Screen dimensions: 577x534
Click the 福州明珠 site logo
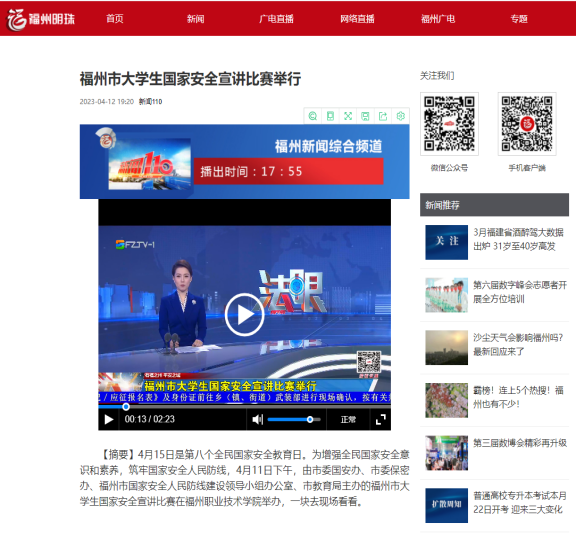tap(41, 19)
